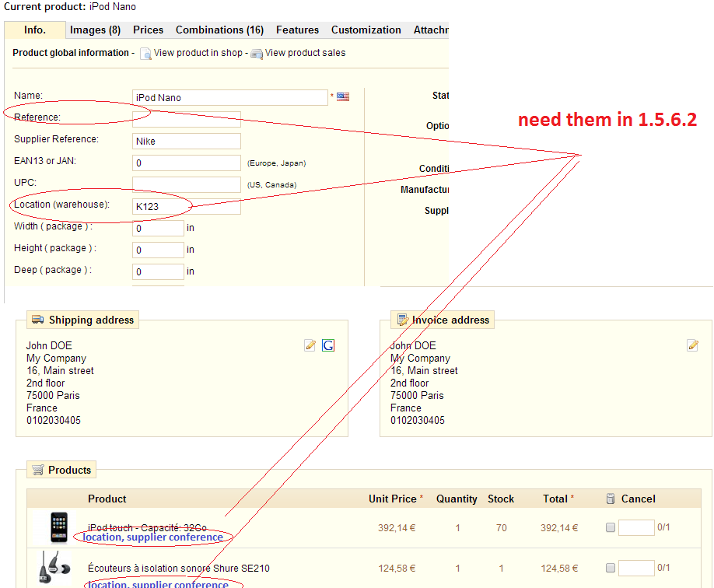Click stock value 70
This screenshot has width=714, height=588.
pos(502,528)
